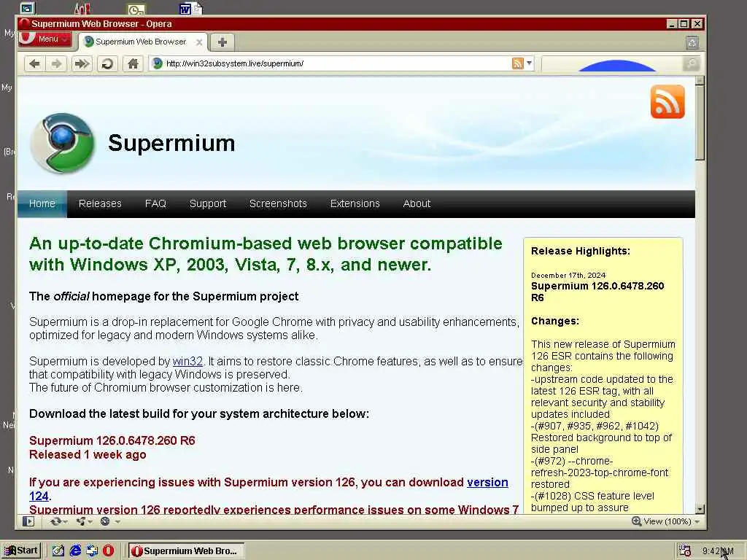Open Opera Unite dropdown in status bar

point(84,521)
